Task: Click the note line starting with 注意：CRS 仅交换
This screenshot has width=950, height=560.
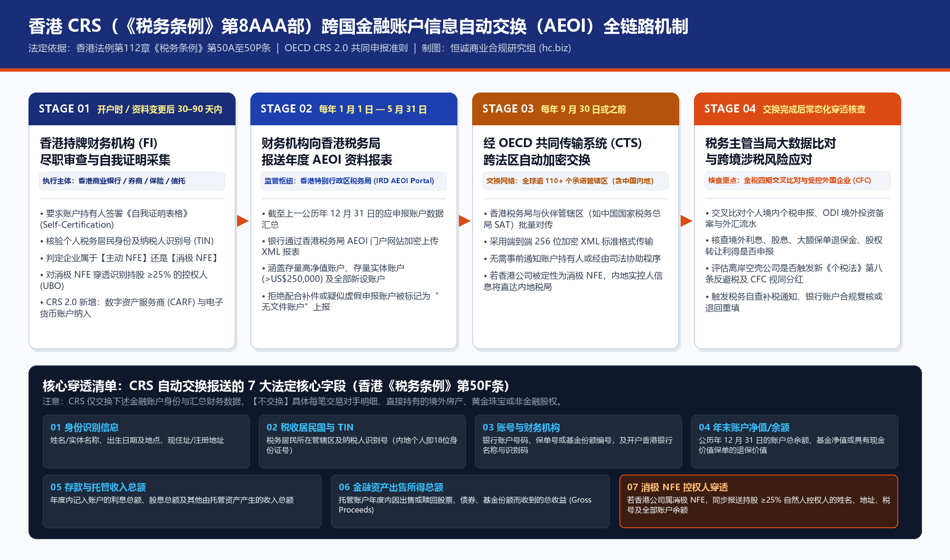Action: (304, 401)
